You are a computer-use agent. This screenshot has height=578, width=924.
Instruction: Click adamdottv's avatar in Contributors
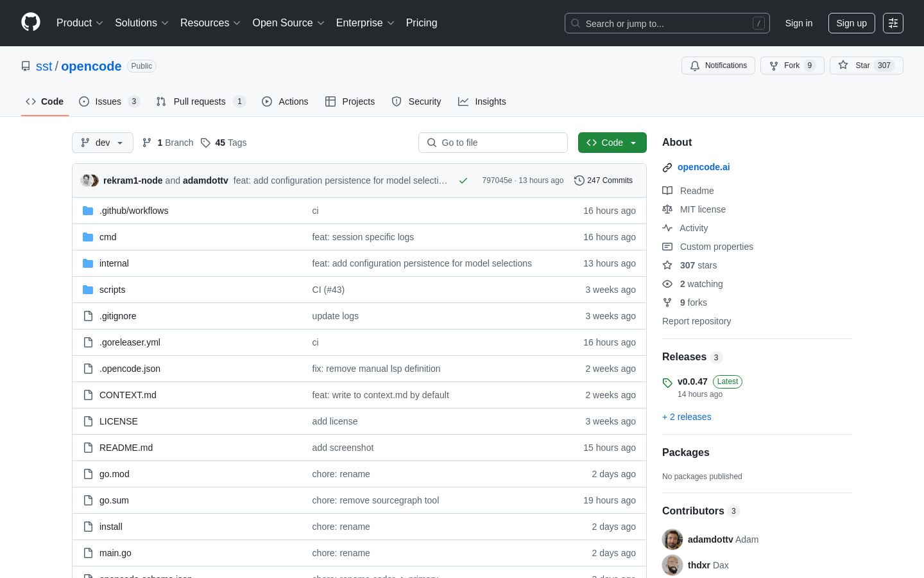(x=672, y=539)
